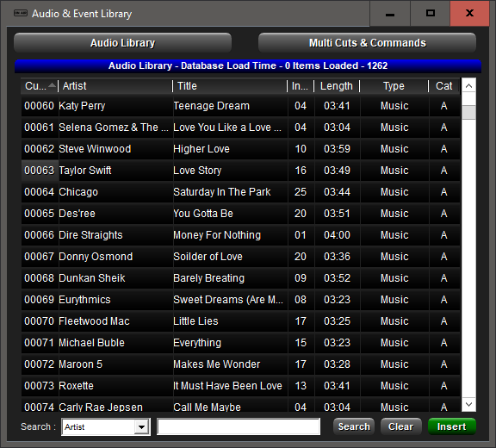The width and height of the screenshot is (496, 448).
Task: Click the search text input box
Action: [x=239, y=426]
